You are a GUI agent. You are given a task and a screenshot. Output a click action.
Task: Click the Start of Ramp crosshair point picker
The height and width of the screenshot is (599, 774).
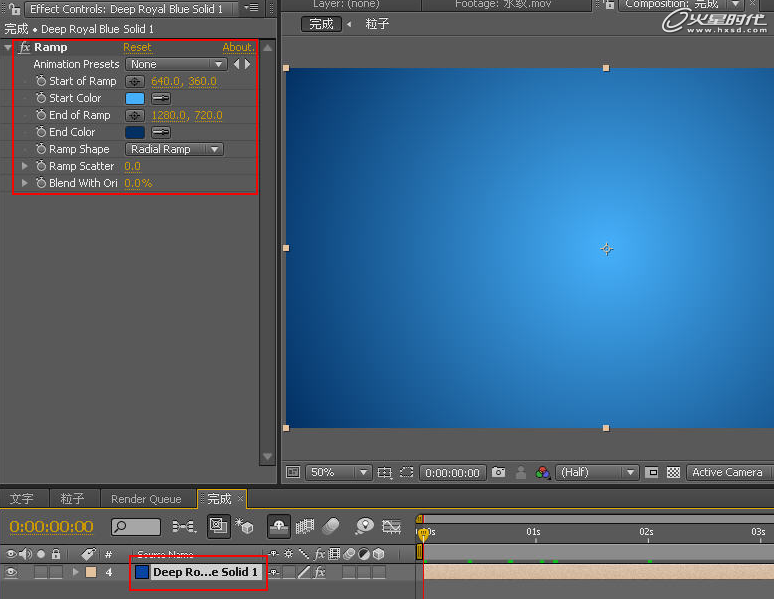[135, 81]
